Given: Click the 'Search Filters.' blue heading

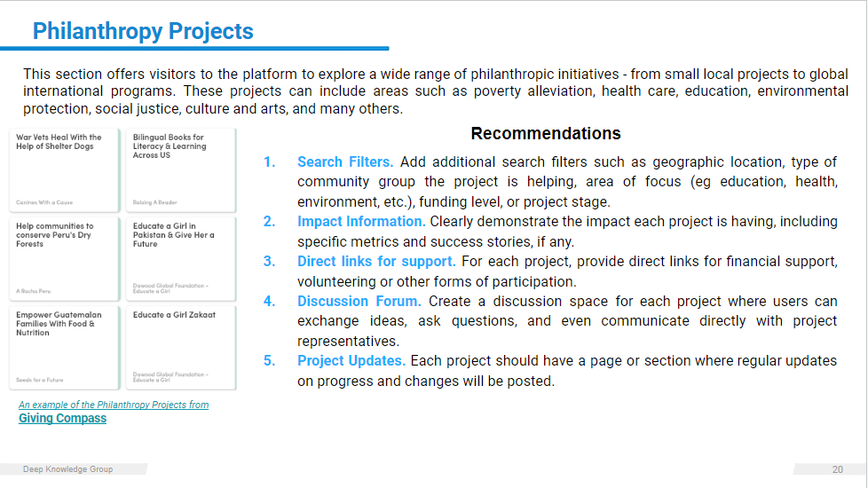Looking at the screenshot, I should (345, 162).
